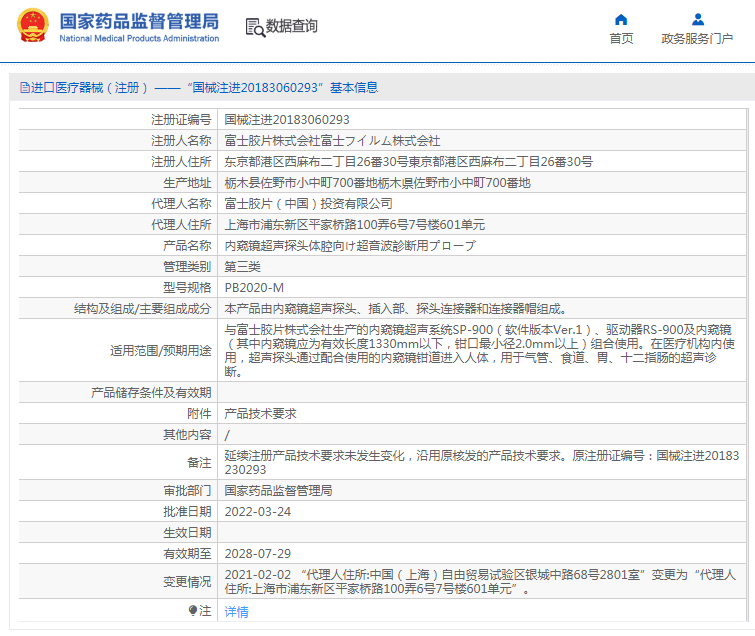The height and width of the screenshot is (636, 755).
Task: Select management class 第三类 value
Action: coord(243,267)
